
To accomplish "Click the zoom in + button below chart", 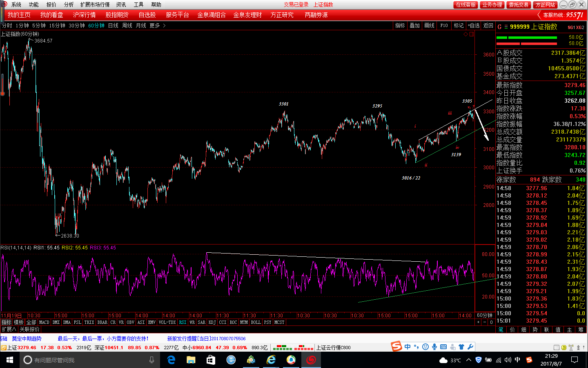I will pos(478,322).
